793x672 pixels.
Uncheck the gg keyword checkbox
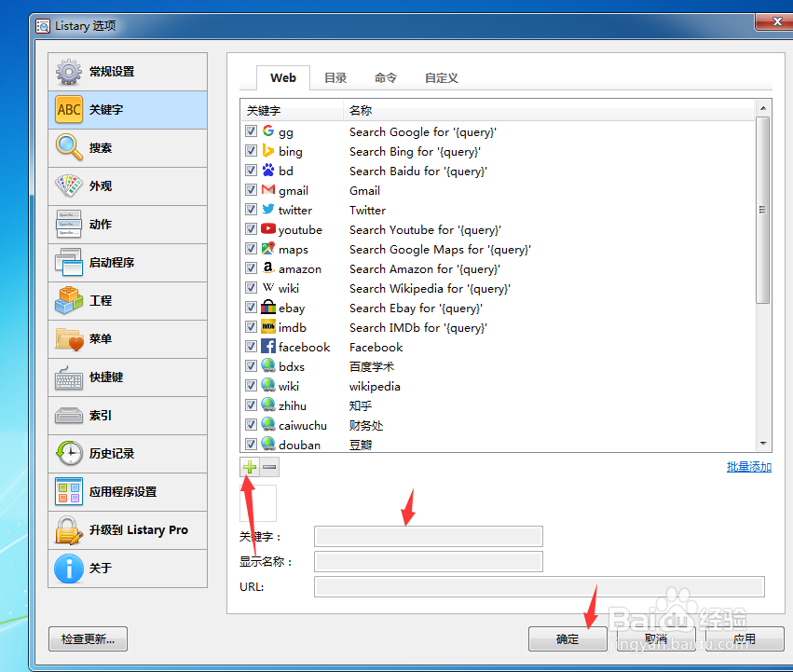[x=251, y=131]
